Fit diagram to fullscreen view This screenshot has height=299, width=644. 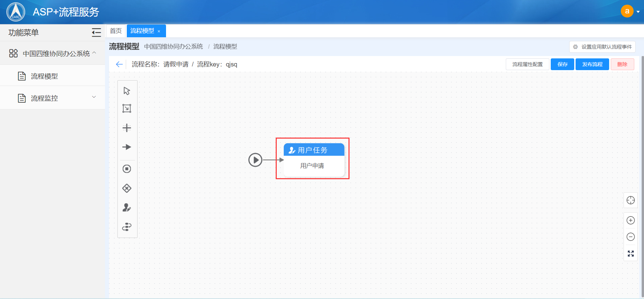pos(631,254)
